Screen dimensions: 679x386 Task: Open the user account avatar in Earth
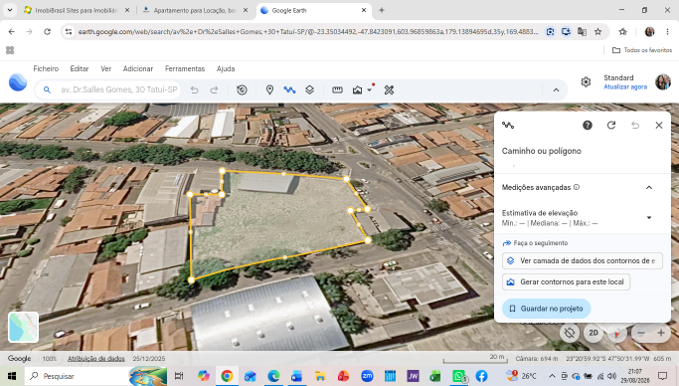[663, 81]
